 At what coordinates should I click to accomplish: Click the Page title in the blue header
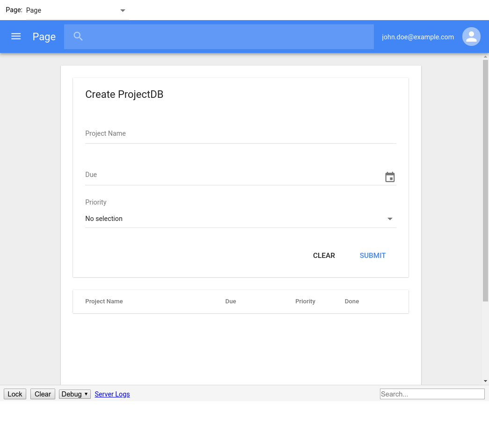44,37
